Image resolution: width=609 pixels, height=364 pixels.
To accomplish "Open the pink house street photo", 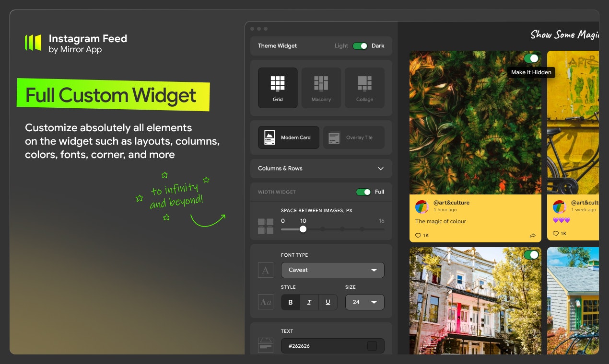I will pos(476,301).
